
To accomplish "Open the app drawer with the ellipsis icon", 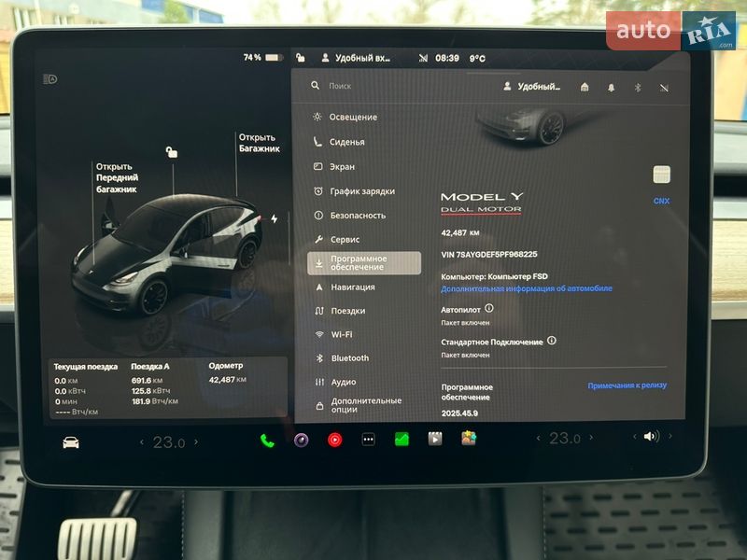I will coord(366,439).
